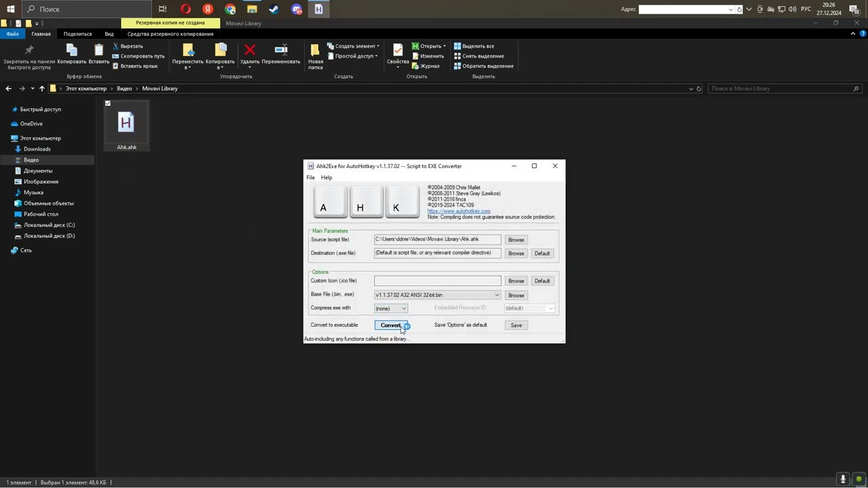
Task: Open Google Chrome from the taskbar
Action: coord(230,9)
